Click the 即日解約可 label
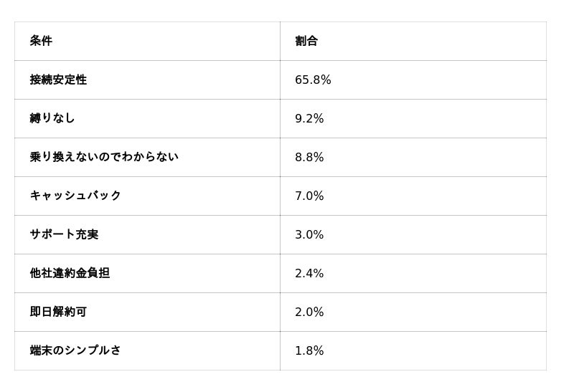The image size is (574, 392). [x=58, y=312]
